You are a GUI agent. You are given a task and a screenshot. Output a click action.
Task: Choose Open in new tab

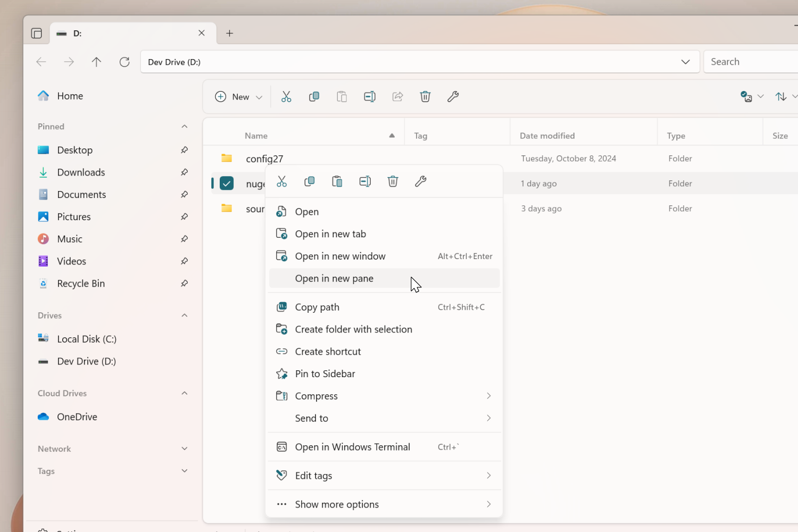384,234
